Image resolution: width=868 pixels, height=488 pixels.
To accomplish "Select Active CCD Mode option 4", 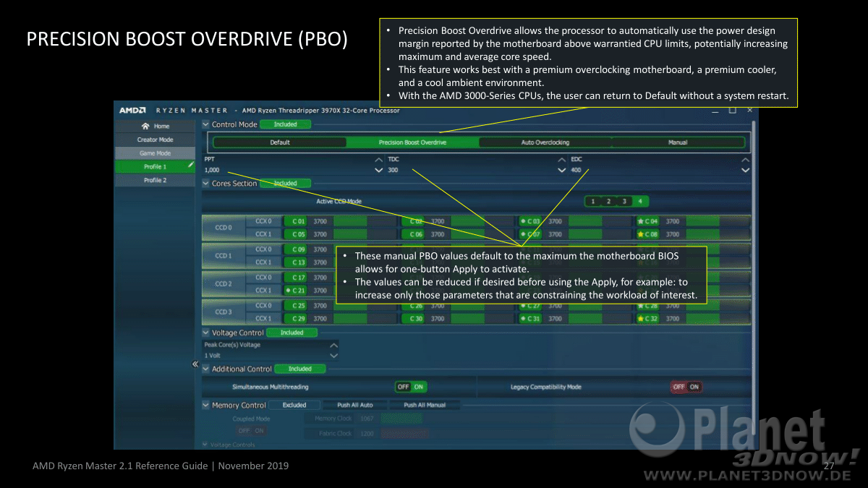I will (639, 201).
